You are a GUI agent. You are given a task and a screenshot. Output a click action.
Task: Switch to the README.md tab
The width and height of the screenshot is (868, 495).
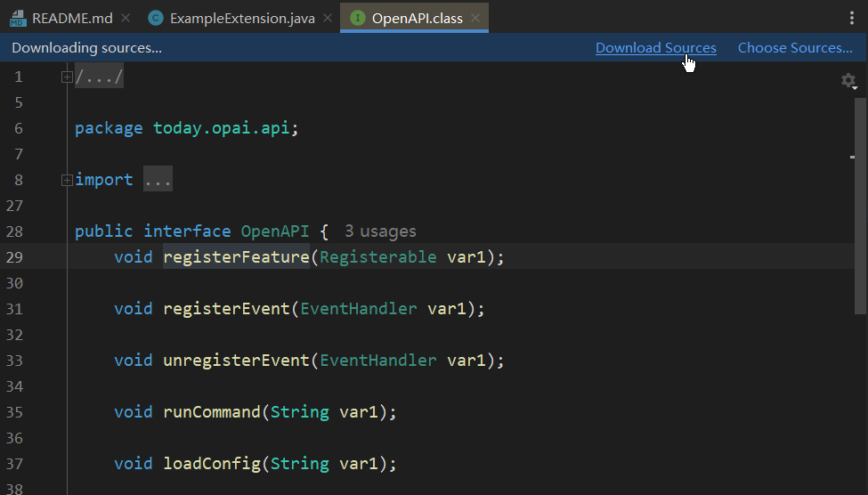click(72, 19)
